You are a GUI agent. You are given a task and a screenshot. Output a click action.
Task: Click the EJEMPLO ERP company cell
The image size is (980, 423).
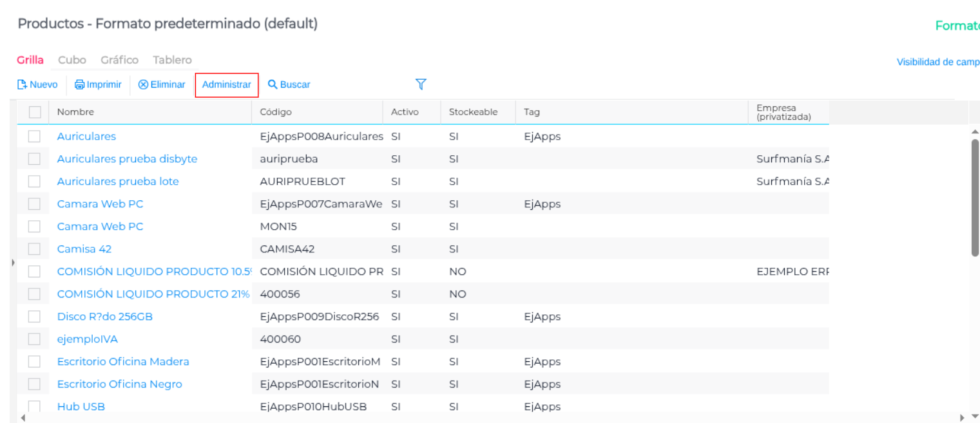[x=793, y=272]
